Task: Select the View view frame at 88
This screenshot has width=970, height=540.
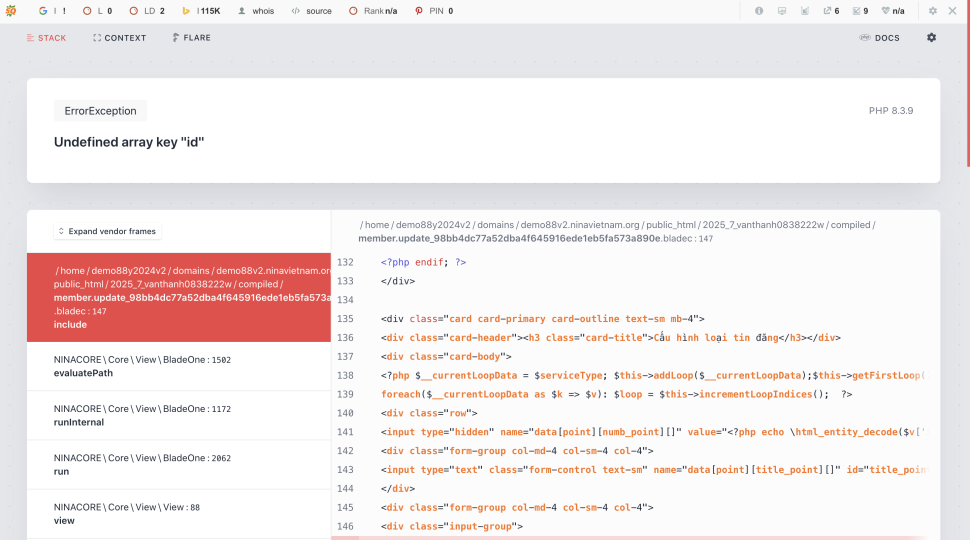Action: 179,514
